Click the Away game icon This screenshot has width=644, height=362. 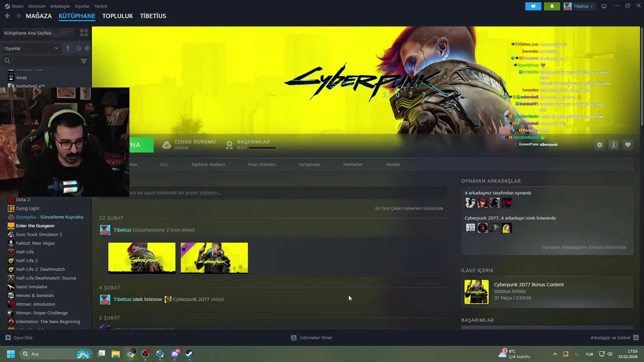(11, 77)
